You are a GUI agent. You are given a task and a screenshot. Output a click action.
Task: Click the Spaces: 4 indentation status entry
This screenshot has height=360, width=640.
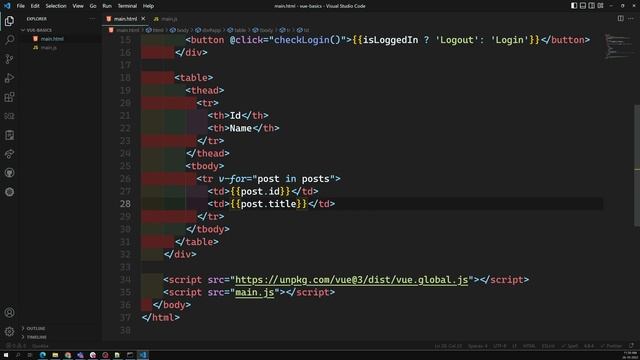[x=478, y=346]
